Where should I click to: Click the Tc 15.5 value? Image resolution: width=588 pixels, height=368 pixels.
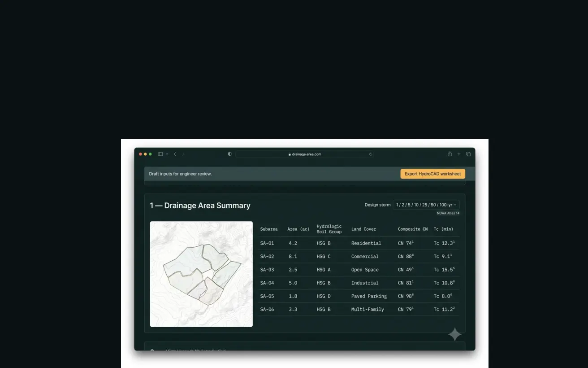point(444,269)
